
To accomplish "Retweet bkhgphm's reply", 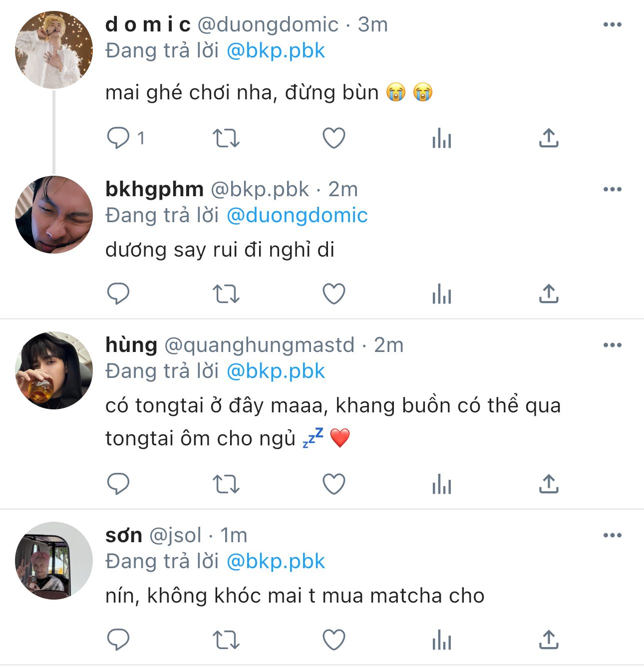I will tap(226, 294).
